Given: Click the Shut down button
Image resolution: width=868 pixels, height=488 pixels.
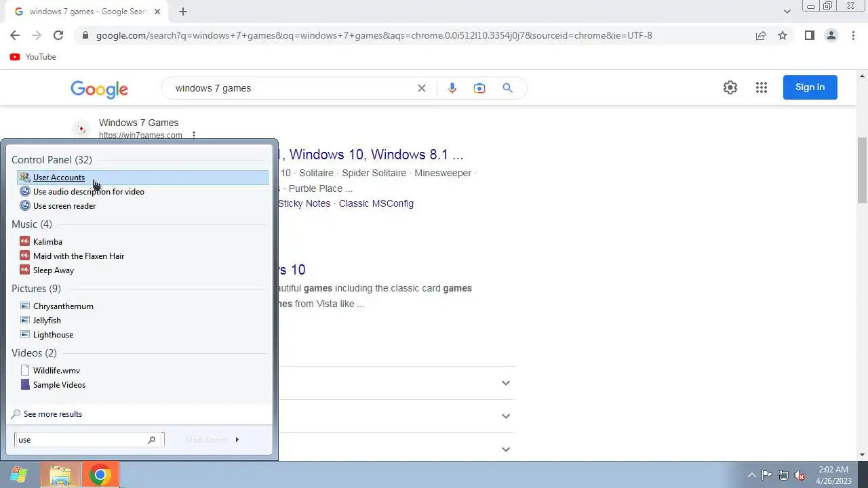Looking at the screenshot, I should click(x=205, y=440).
